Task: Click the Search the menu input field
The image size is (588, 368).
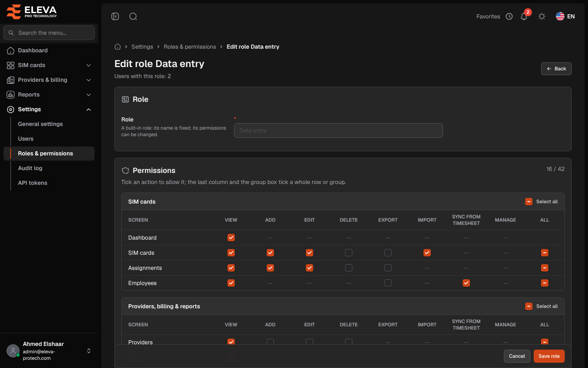Action: click(x=49, y=33)
